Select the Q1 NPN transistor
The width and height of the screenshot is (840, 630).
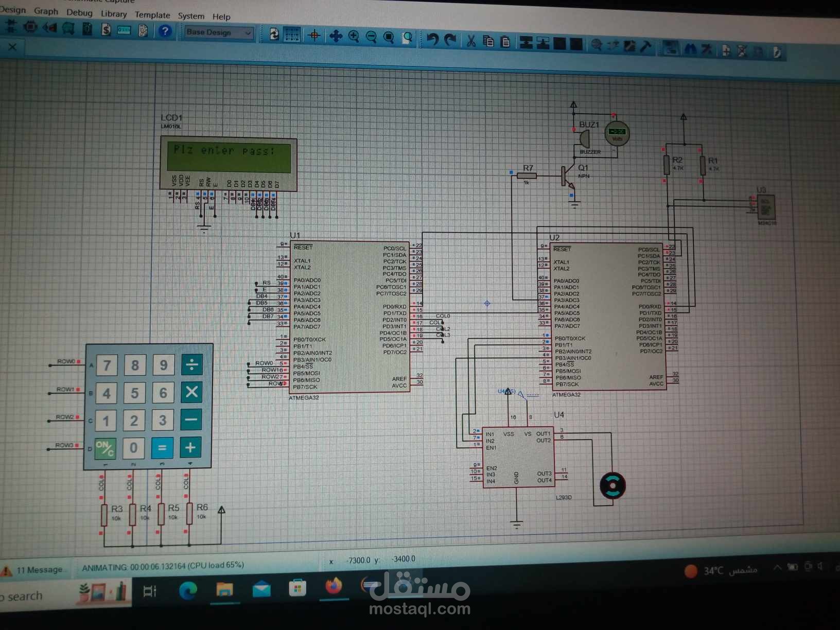(568, 177)
